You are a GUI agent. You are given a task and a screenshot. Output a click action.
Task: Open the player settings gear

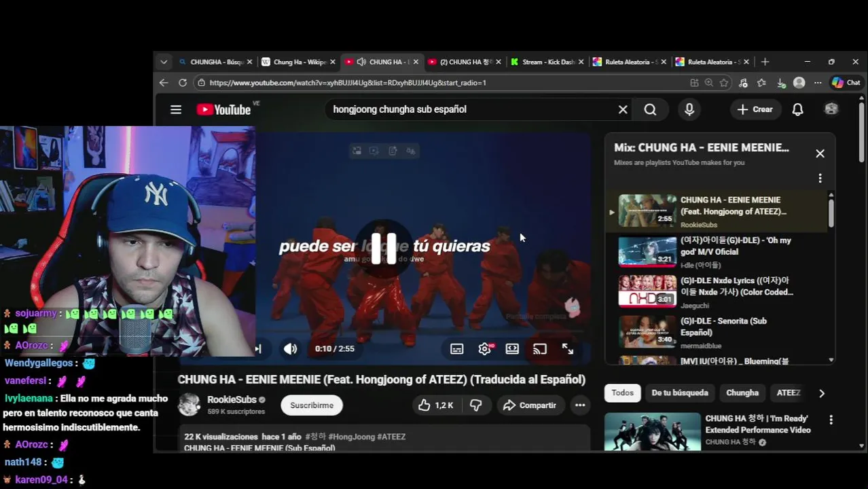(x=484, y=348)
